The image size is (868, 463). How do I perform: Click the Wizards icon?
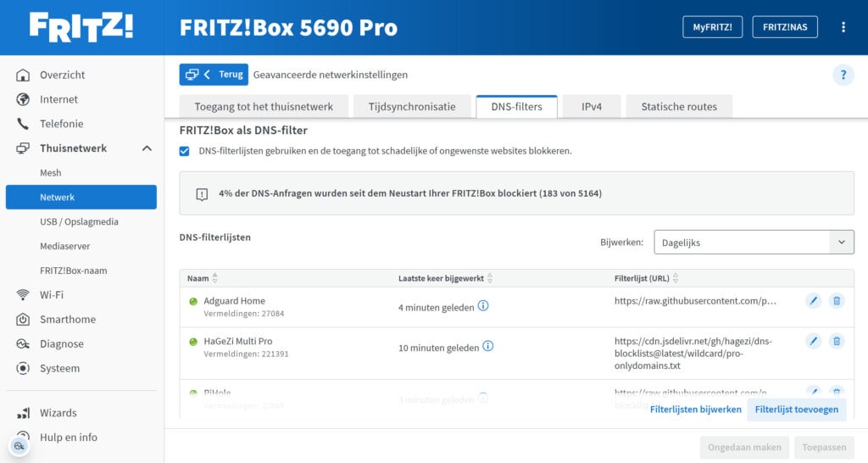tap(23, 413)
